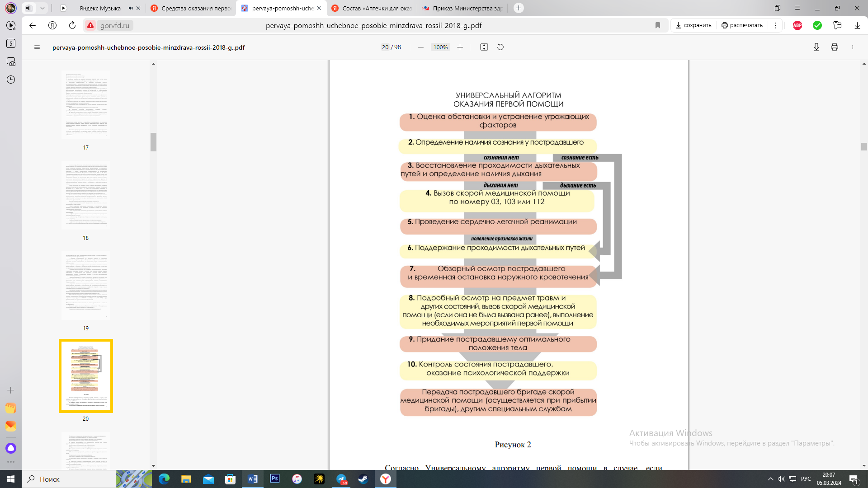Close the Яндекс Музыка tab
Screen dimensions: 868x488
click(x=138, y=8)
